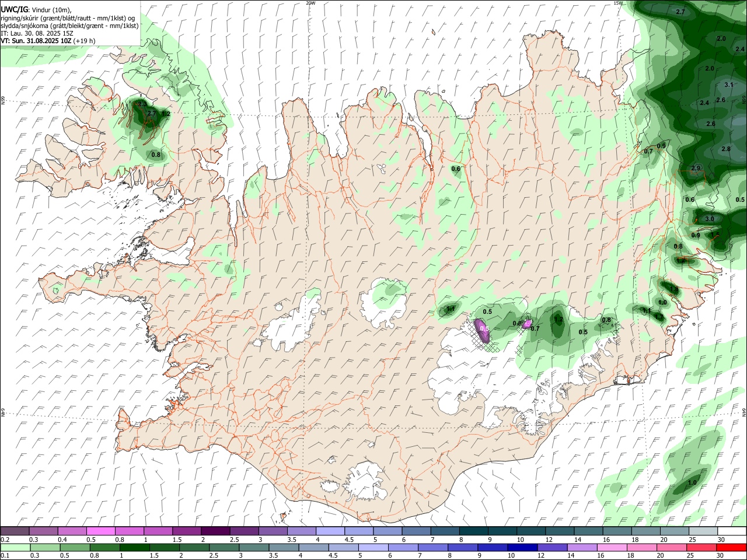Click the 1.8 precipitation value on the map
This screenshot has width=747, height=560.
[x=675, y=289]
